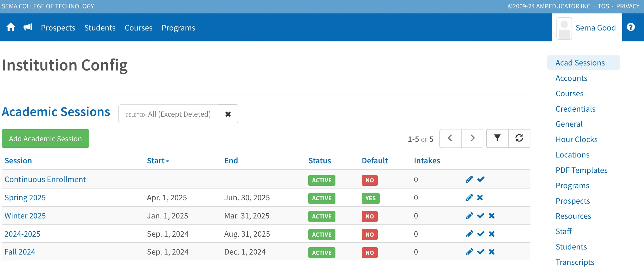Open the filter funnel icon

497,138
